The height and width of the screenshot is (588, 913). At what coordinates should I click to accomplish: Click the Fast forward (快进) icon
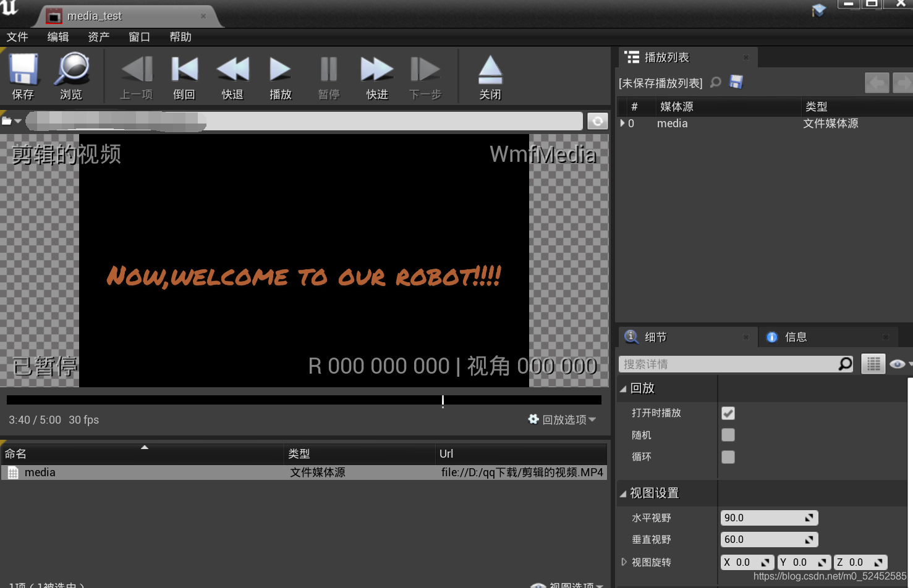(x=377, y=69)
